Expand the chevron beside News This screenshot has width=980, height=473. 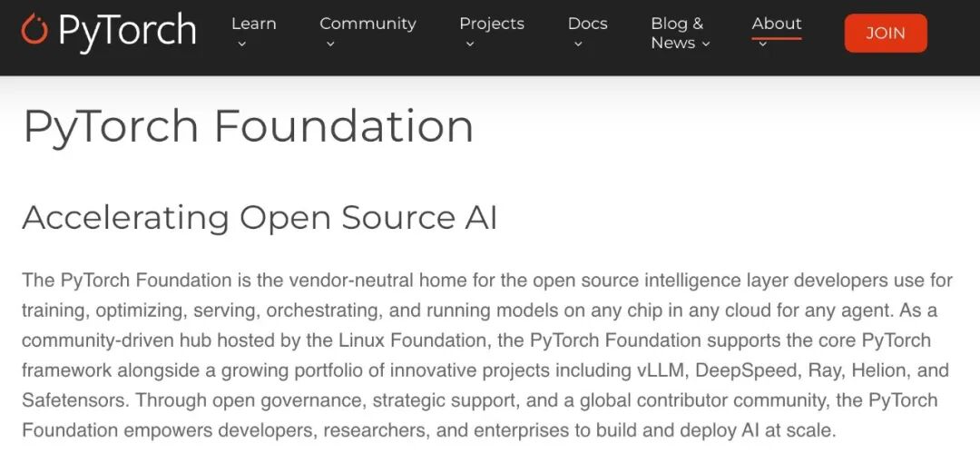[706, 44]
